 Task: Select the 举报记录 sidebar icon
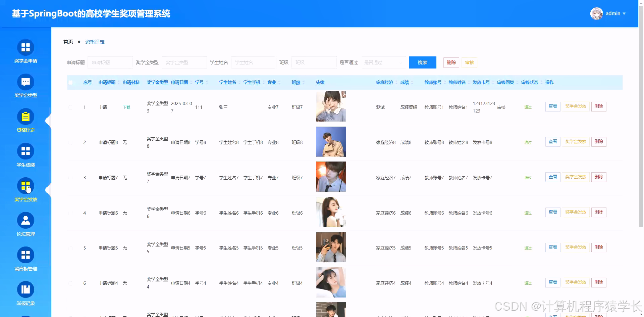25,289
